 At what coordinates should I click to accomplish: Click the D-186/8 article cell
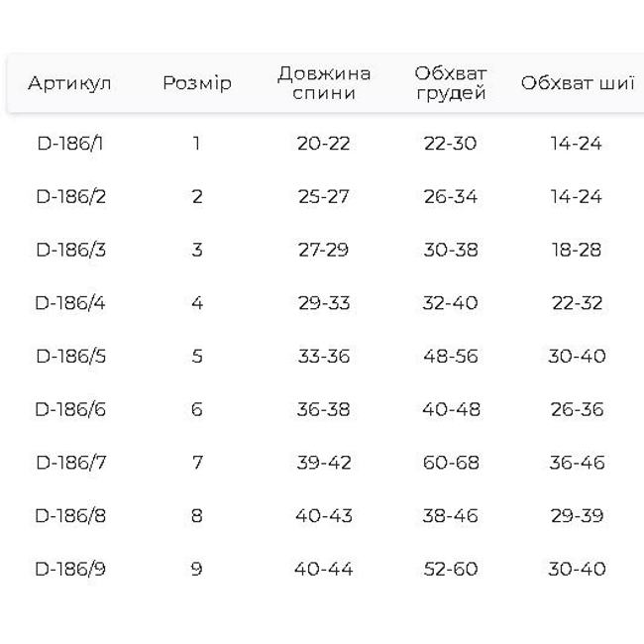70,515
